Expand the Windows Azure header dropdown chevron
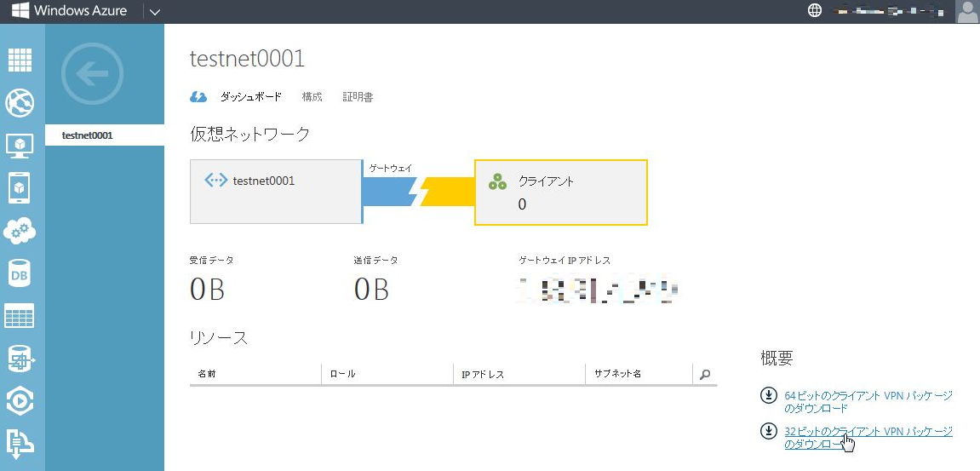Image resolution: width=980 pixels, height=471 pixels. click(x=155, y=11)
